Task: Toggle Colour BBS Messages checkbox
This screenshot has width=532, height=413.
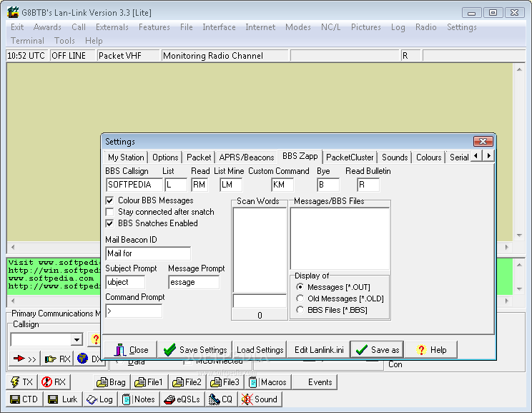Action: pos(109,200)
